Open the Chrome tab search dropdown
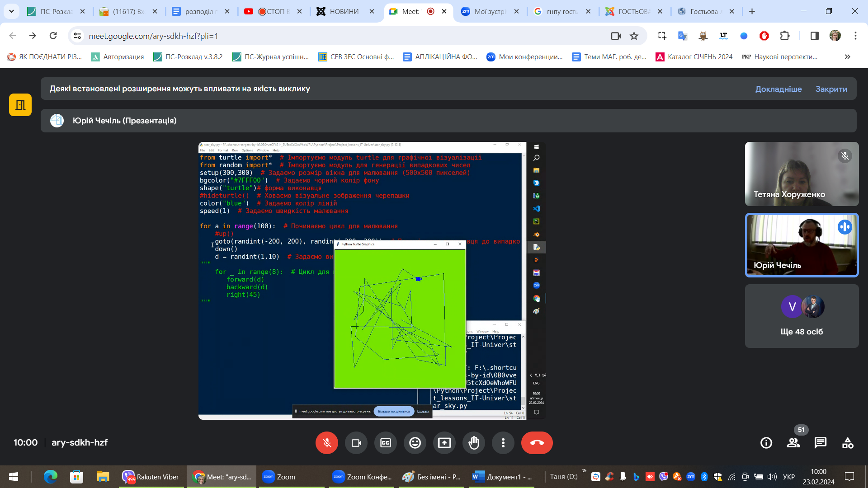The height and width of the screenshot is (488, 868). click(x=11, y=11)
